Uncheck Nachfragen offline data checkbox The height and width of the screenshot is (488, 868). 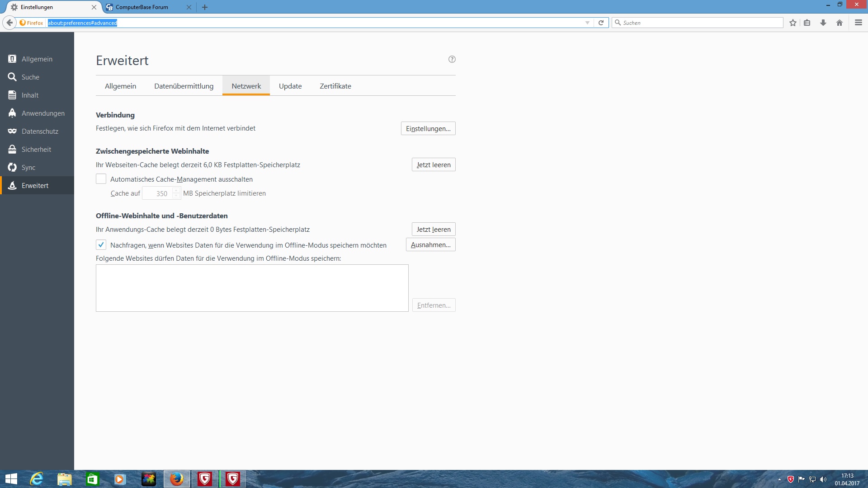coord(101,245)
